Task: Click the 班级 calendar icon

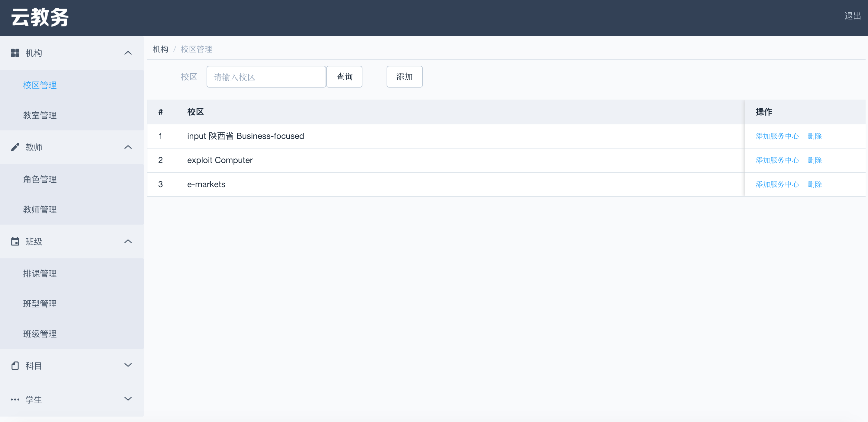Action: point(15,241)
